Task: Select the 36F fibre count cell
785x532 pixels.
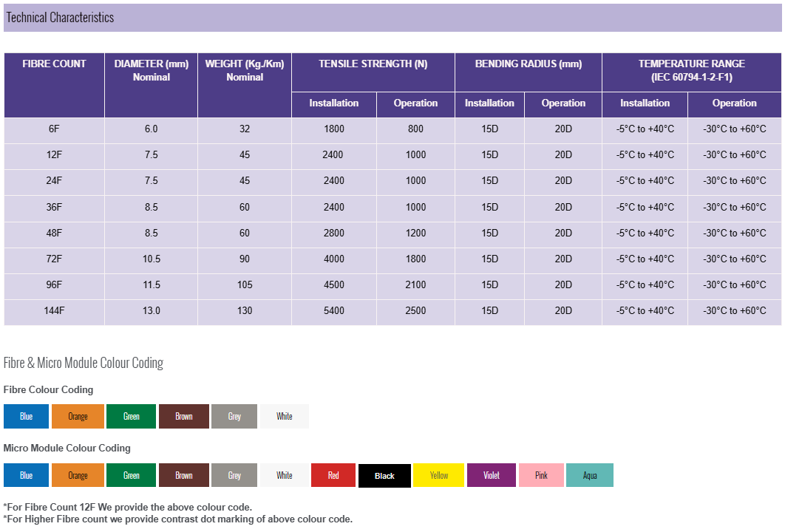Action: (54, 207)
